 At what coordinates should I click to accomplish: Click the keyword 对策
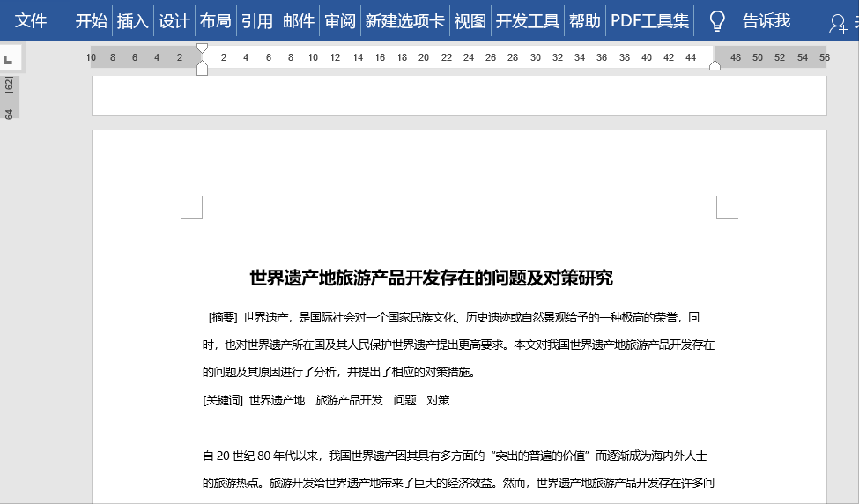click(x=438, y=400)
